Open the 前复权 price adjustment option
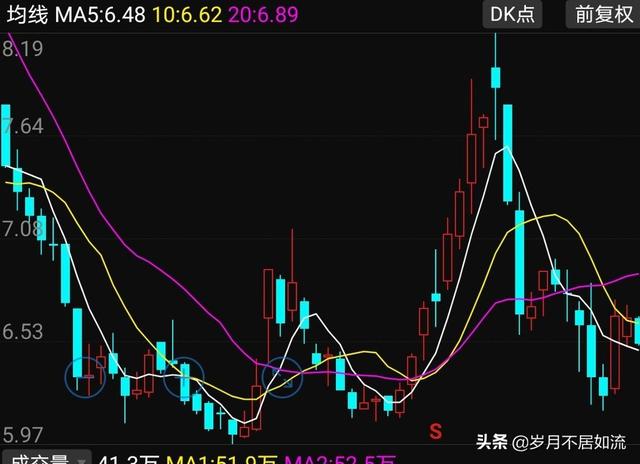Viewport: 640px width, 464px height. 603,14
